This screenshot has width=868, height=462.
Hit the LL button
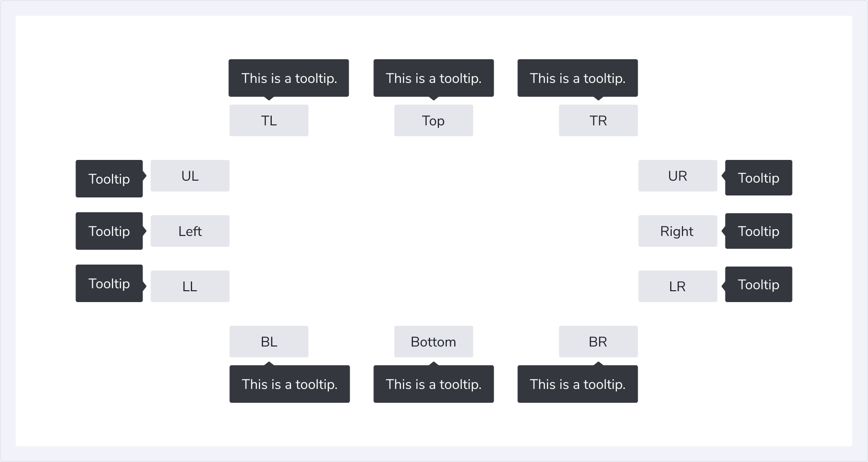coord(190,286)
